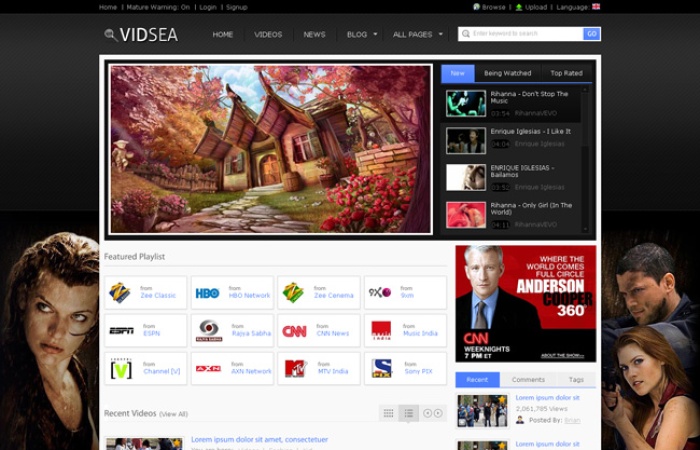The image size is (700, 450).
Task: Click the Signup link in top bar
Action: [237, 7]
